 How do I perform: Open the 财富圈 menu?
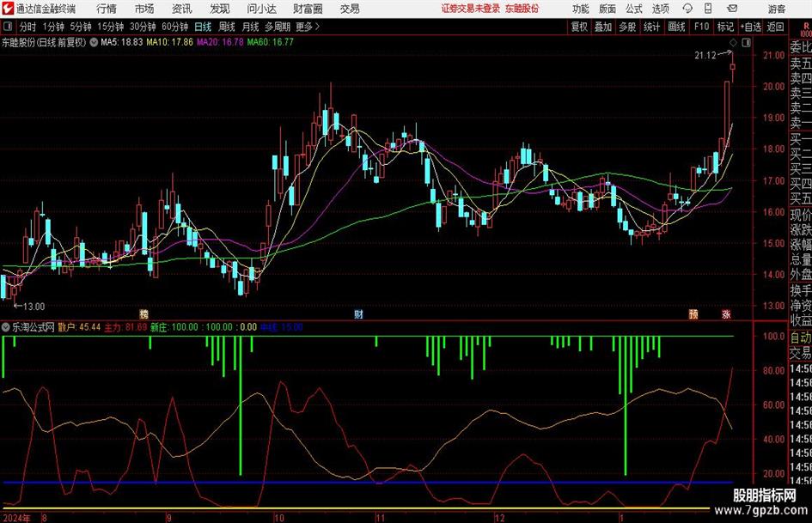pyautogui.click(x=308, y=9)
